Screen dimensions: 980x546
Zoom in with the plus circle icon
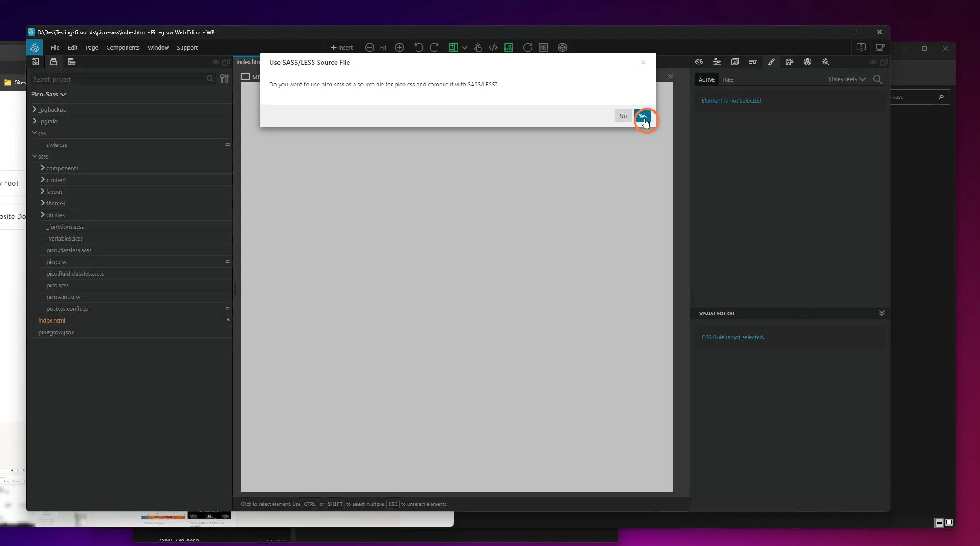click(399, 47)
